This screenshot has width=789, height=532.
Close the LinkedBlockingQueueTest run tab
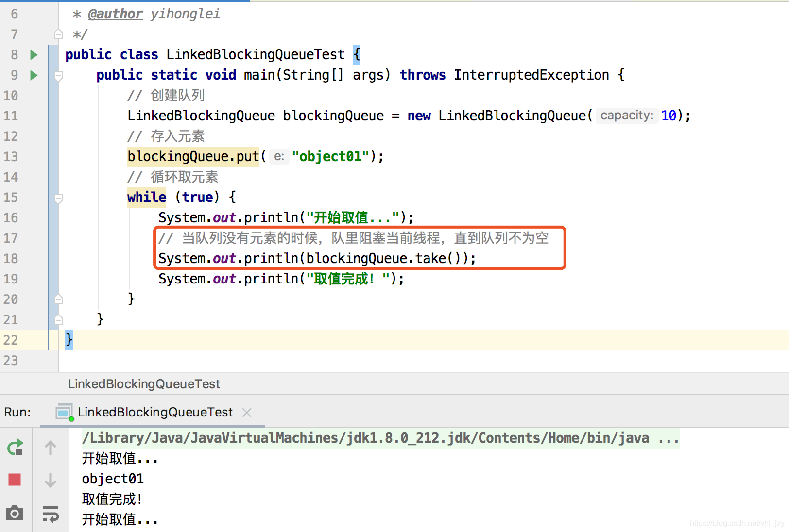click(247, 412)
